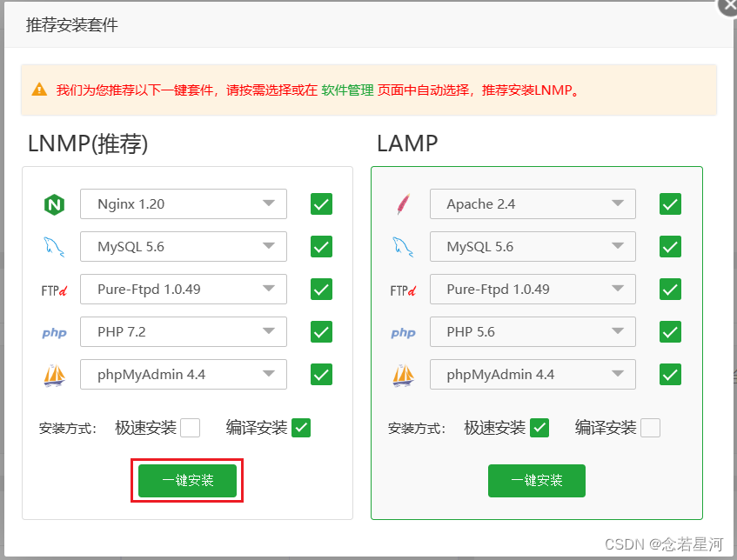Open the LAMP Pure-Ftpd 1.0.49 dropdown
This screenshot has height=560, width=737.
pos(533,289)
